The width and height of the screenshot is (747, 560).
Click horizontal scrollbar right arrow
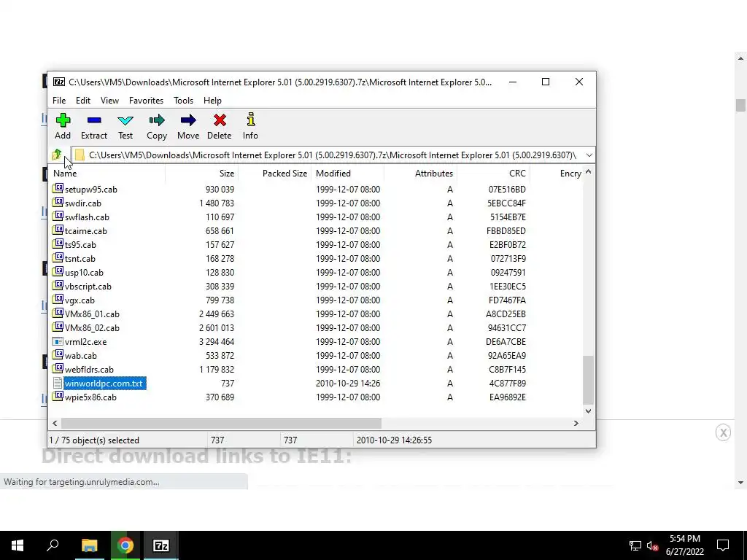tap(576, 423)
